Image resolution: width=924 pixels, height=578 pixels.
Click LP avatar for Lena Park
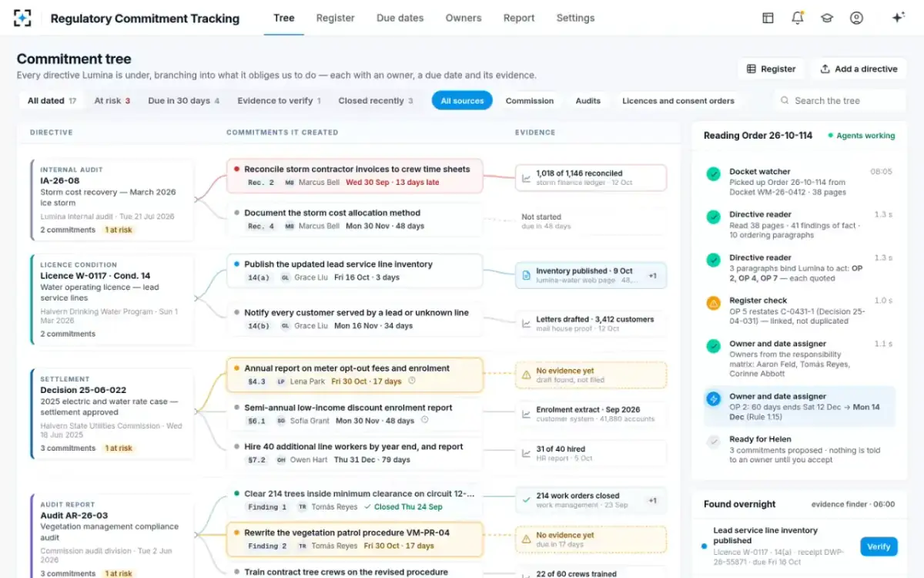(281, 381)
